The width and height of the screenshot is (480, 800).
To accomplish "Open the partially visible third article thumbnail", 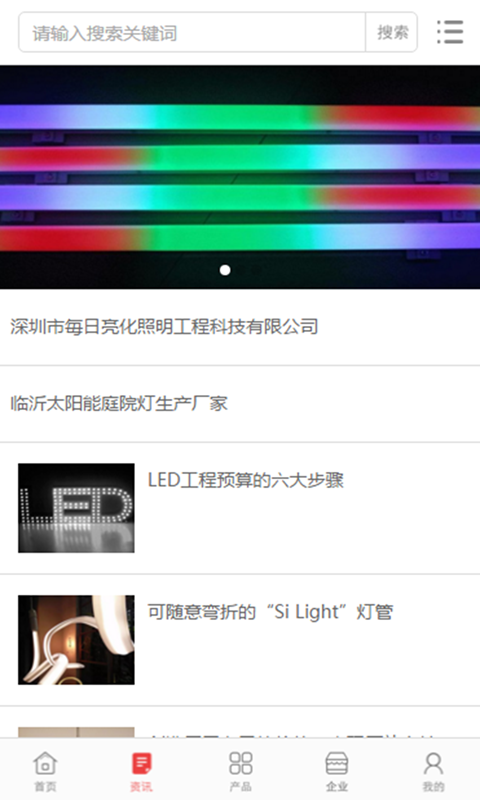I will coord(77,733).
